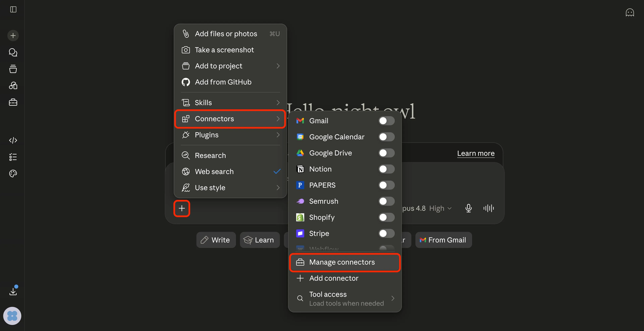This screenshot has height=331, width=644.
Task: Select Take a screenshot
Action: click(230, 50)
